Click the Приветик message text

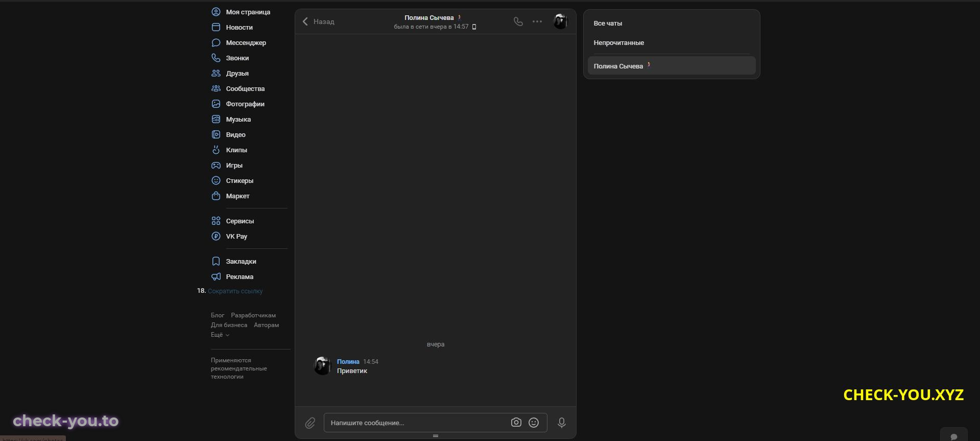coord(352,371)
